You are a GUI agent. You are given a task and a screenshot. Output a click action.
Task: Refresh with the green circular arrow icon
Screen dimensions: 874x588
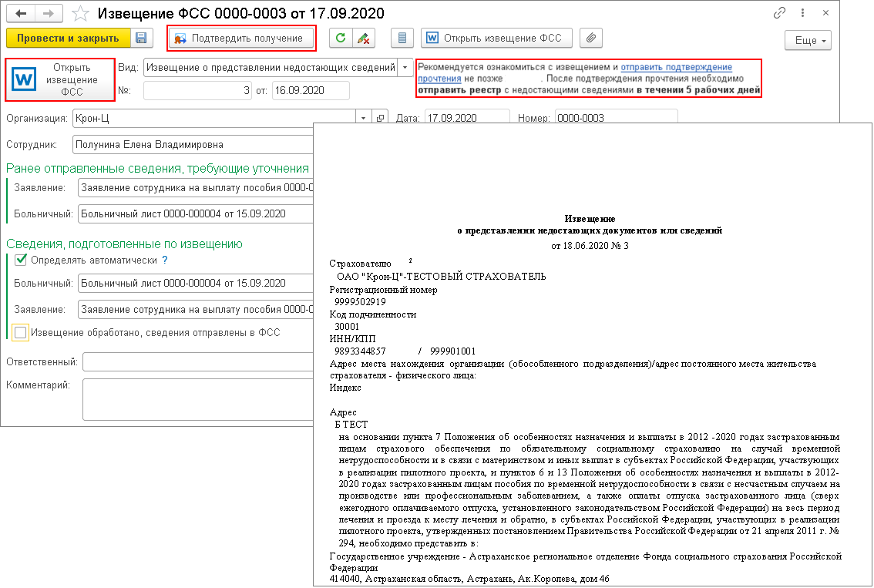pyautogui.click(x=341, y=38)
